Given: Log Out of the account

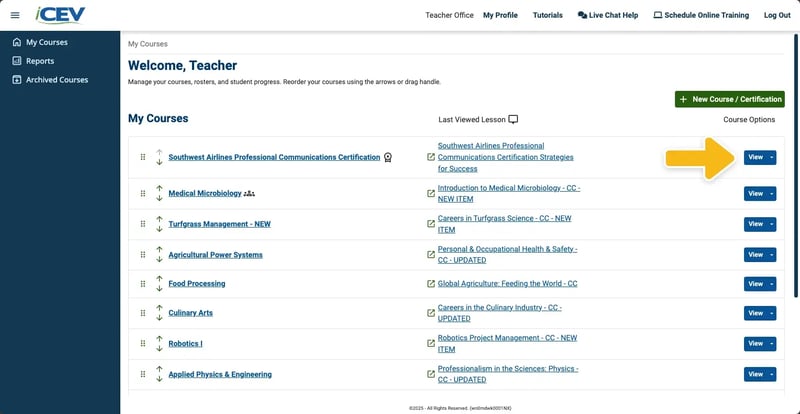Looking at the screenshot, I should coord(777,15).
